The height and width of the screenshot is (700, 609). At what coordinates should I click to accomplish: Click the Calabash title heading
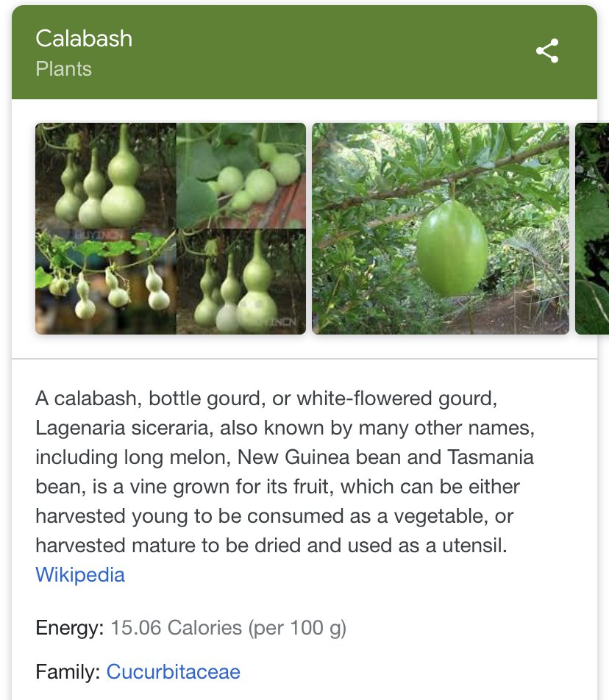tap(84, 38)
